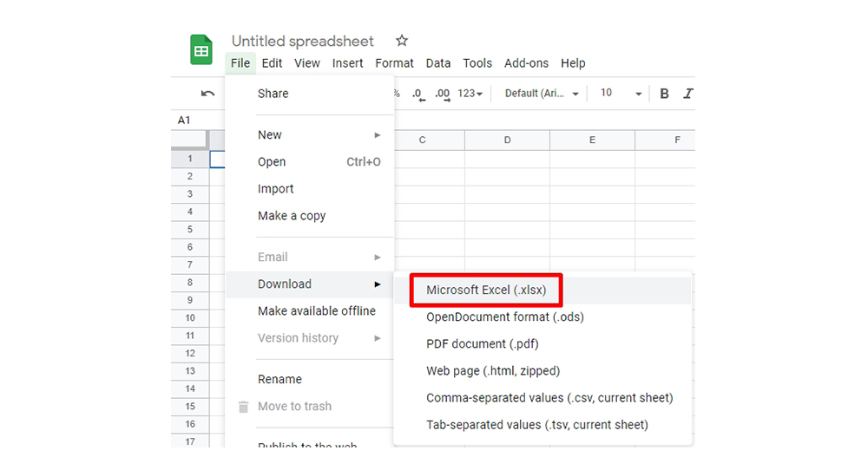868x470 pixels.
Task: Click cell D3 in the grid
Action: [507, 194]
